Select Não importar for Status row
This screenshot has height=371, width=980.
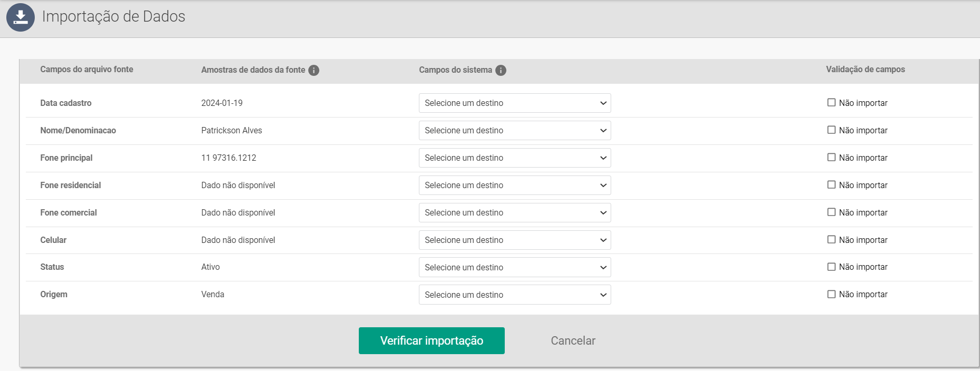[x=831, y=267]
